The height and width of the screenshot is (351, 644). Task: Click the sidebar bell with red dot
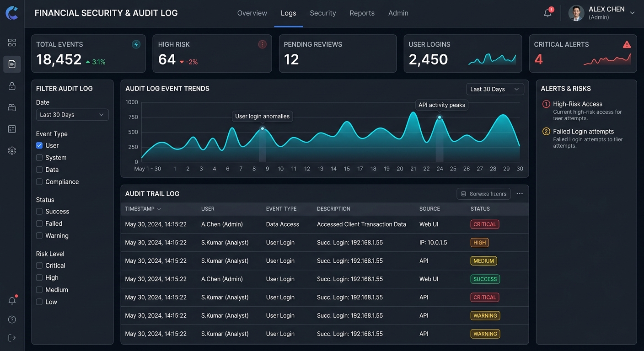point(12,300)
